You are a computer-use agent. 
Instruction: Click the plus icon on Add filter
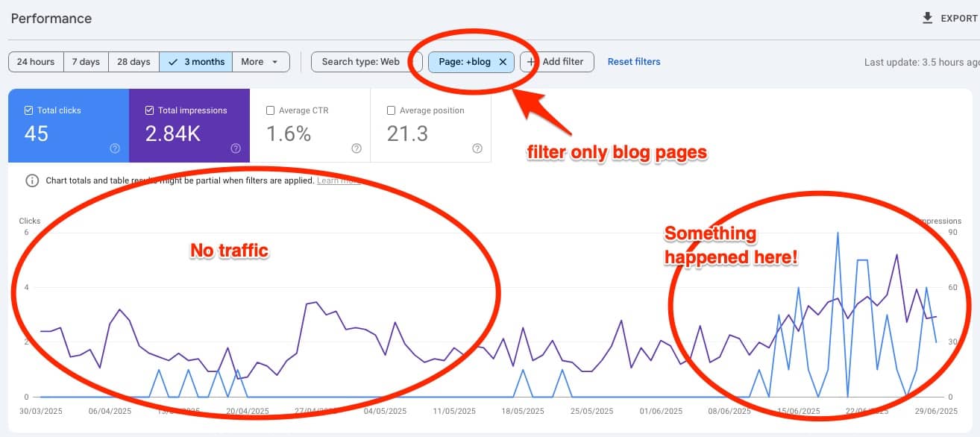pyautogui.click(x=530, y=62)
